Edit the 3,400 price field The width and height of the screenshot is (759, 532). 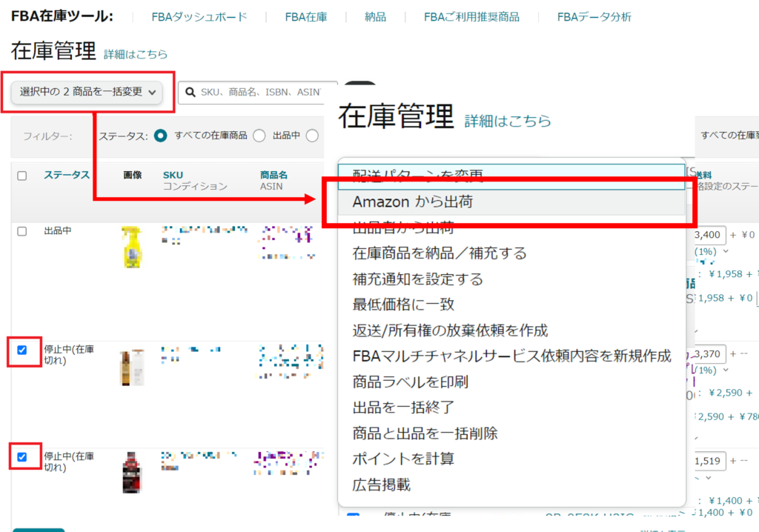point(709,236)
